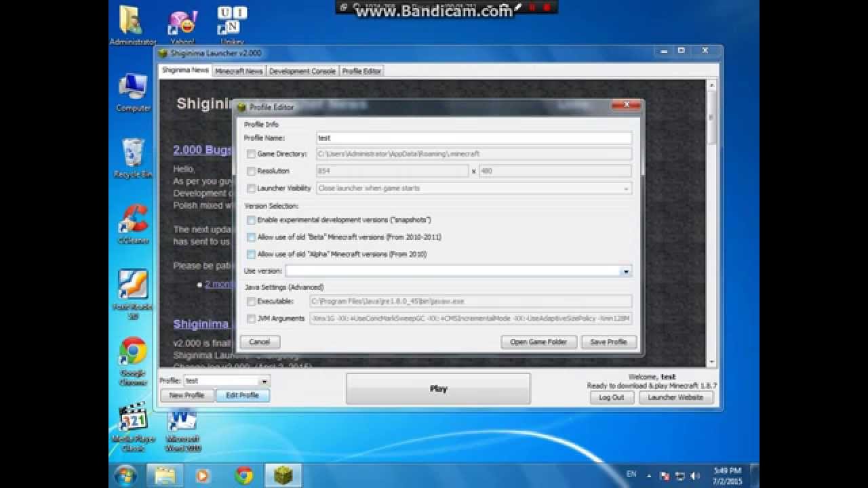The width and height of the screenshot is (868, 488).
Task: Click the Bandicam pencil draw icon
Action: (519, 7)
